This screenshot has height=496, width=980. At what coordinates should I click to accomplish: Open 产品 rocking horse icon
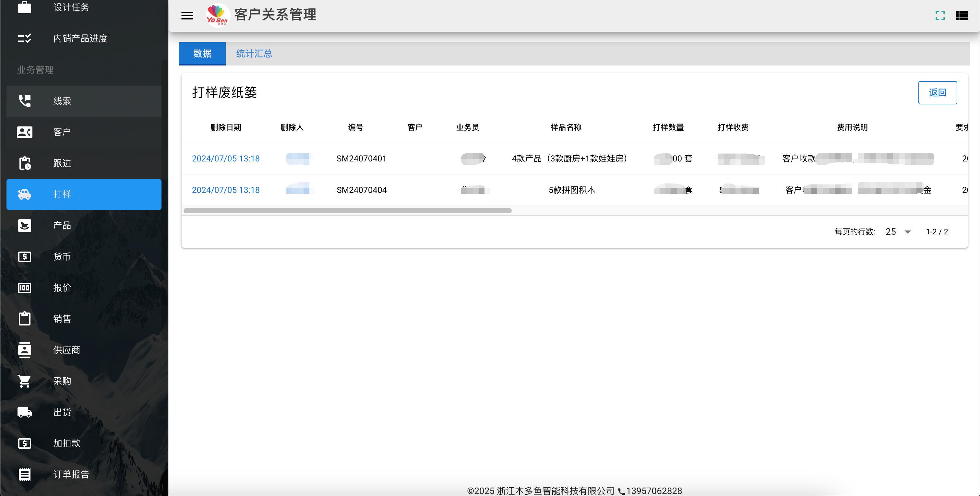(25, 226)
